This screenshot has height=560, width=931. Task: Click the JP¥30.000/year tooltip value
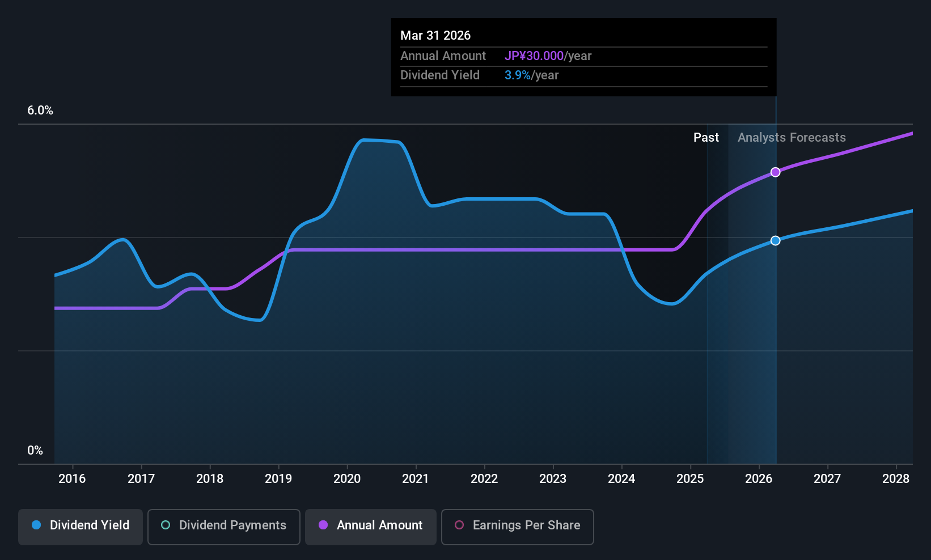pos(548,56)
